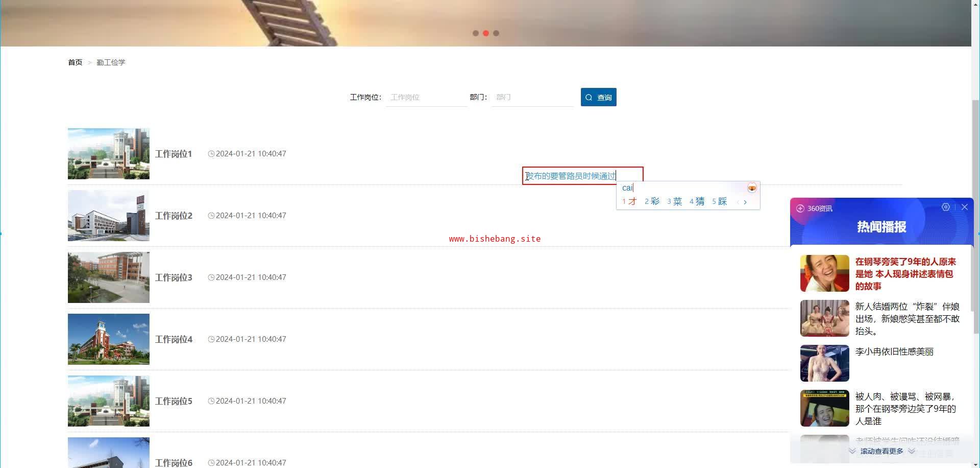The height and width of the screenshot is (468, 980).
Task: Click the page vertical scrollbar thumb
Action: (x=975, y=217)
